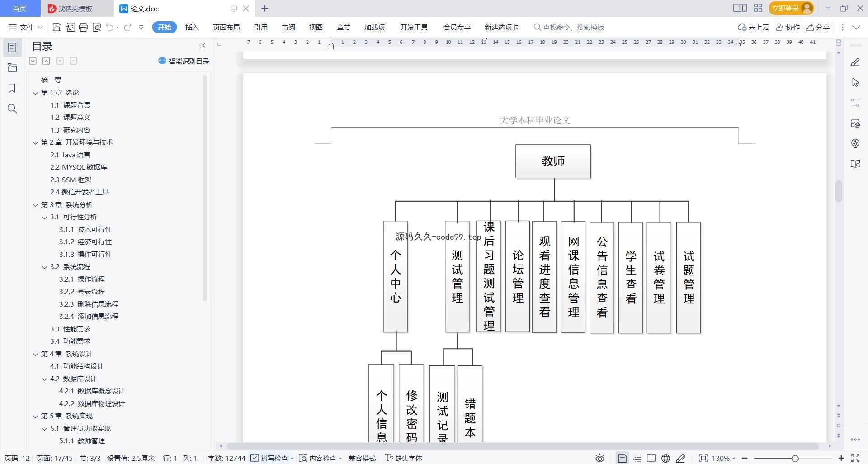Click the 未上云 cloud status button
The height and width of the screenshot is (464, 868).
[x=754, y=27]
